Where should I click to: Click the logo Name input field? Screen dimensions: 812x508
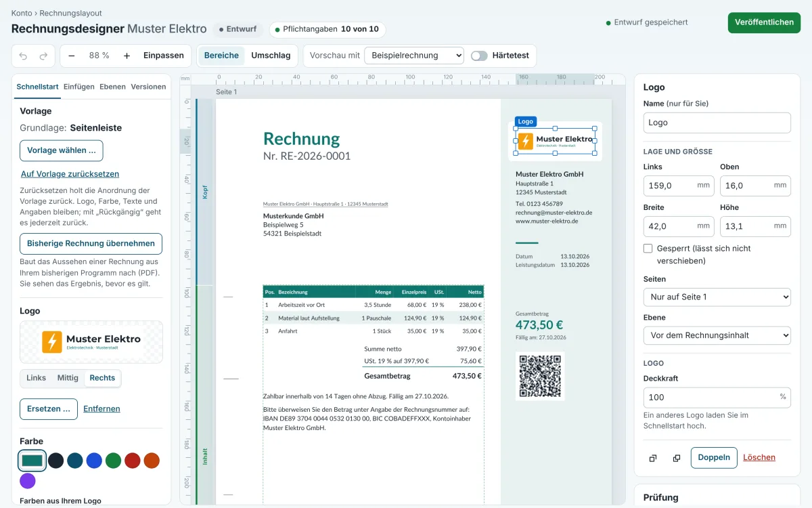717,123
